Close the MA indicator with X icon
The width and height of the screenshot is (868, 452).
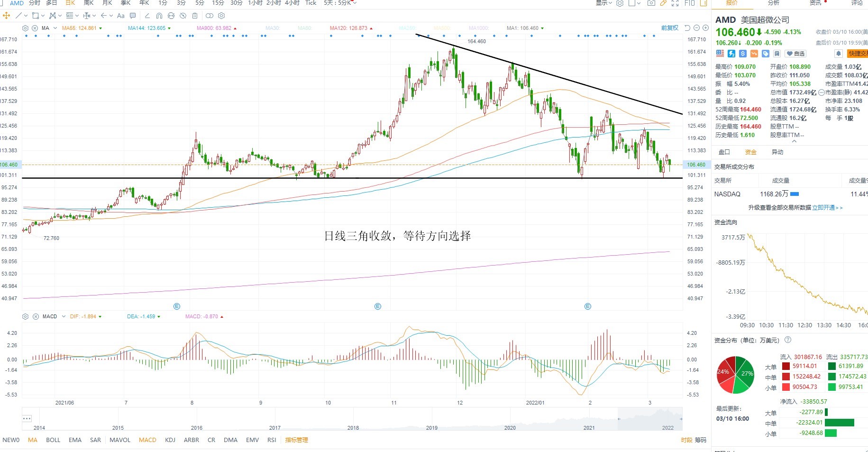pyautogui.click(x=35, y=28)
